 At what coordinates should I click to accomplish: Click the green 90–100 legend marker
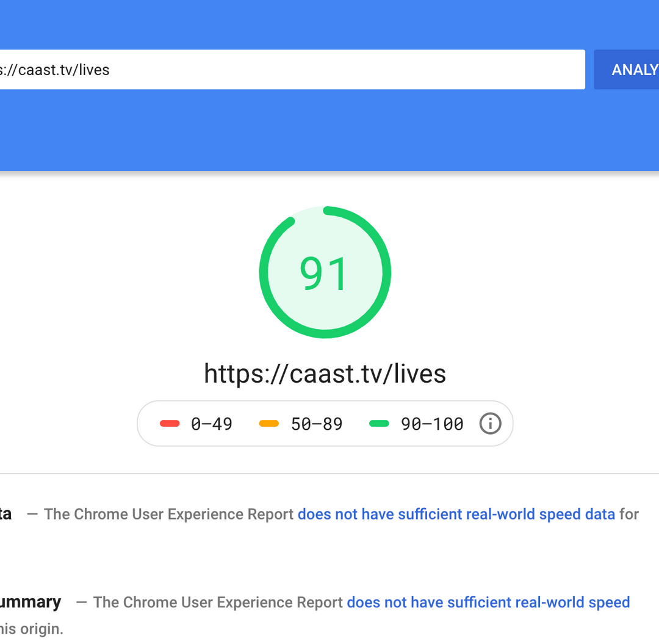(379, 423)
